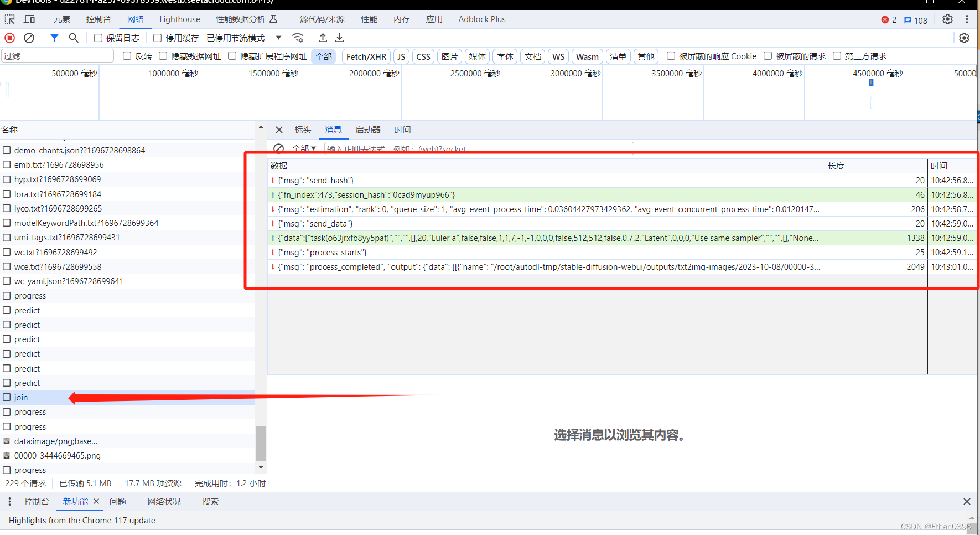Open the 源代码/来源 tab
980x535 pixels.
click(x=322, y=19)
